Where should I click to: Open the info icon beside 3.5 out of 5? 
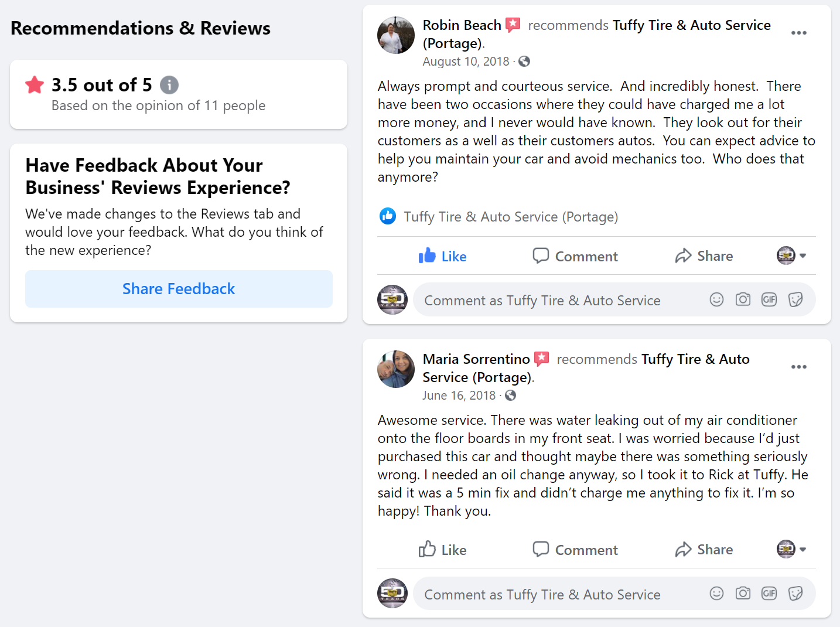pos(169,85)
